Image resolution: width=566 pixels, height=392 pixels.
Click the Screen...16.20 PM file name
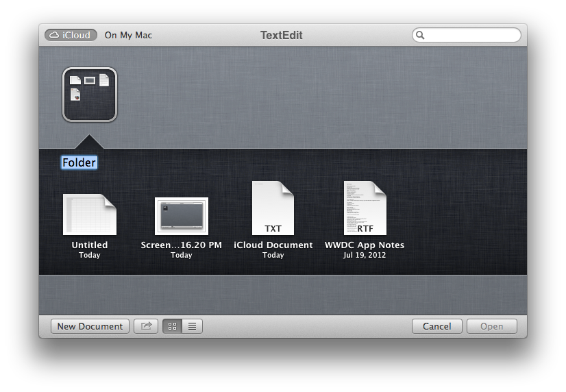coord(181,245)
